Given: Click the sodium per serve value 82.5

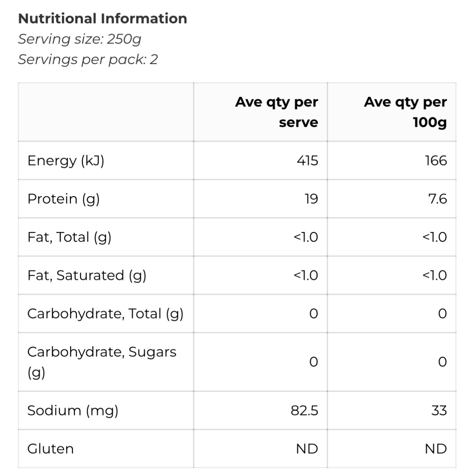Looking at the screenshot, I should tap(304, 410).
